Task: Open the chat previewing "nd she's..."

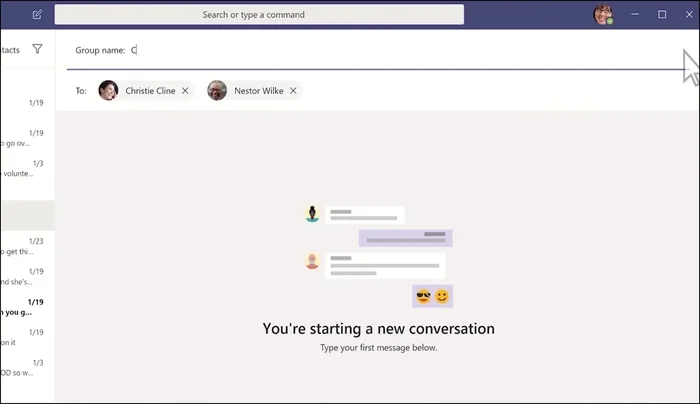Action: 27,277
